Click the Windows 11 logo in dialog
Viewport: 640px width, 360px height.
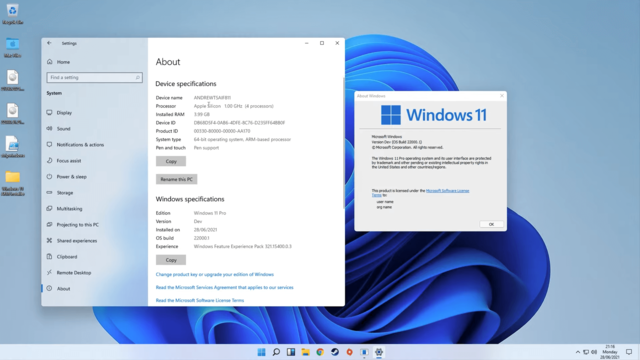click(433, 115)
